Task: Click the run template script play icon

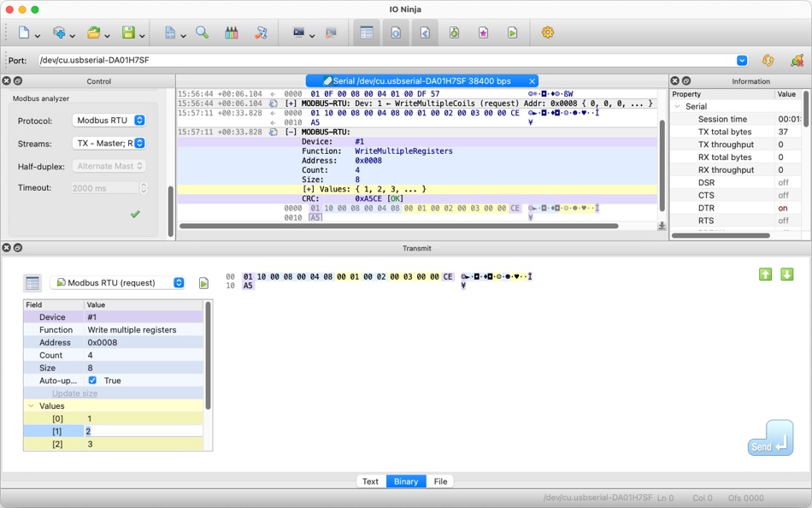Action: click(x=203, y=283)
